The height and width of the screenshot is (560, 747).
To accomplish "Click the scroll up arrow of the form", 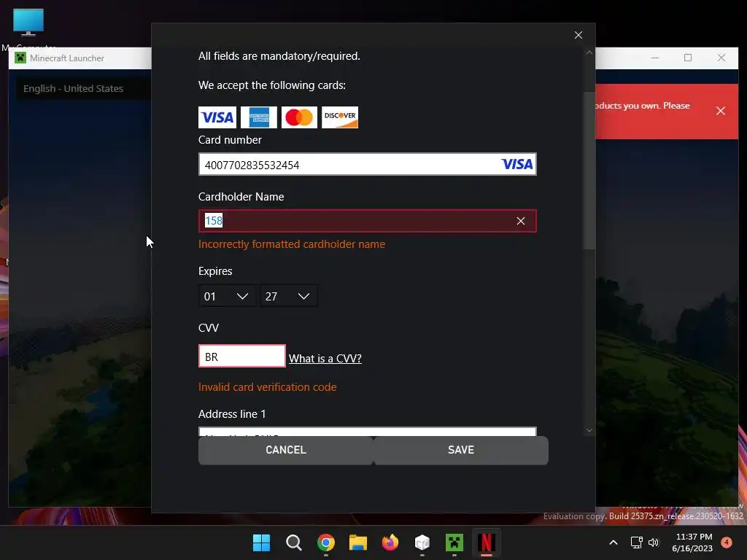I will click(x=589, y=52).
